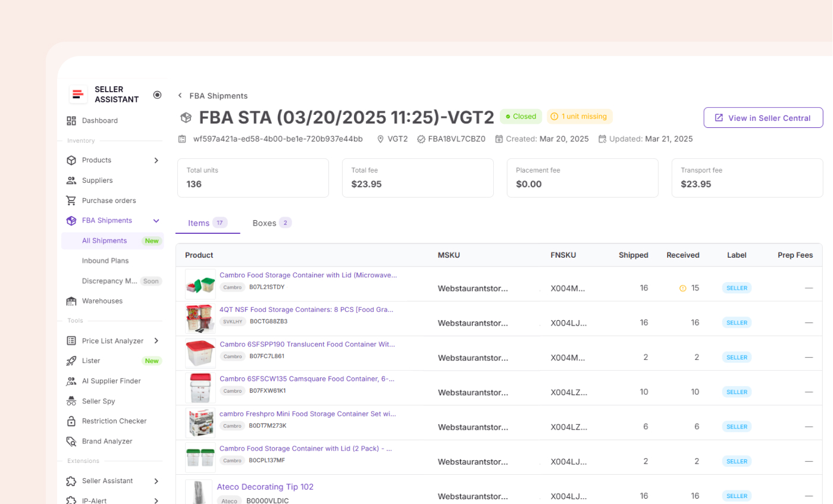
Task: Select the Seller Spy tool icon
Action: click(71, 401)
